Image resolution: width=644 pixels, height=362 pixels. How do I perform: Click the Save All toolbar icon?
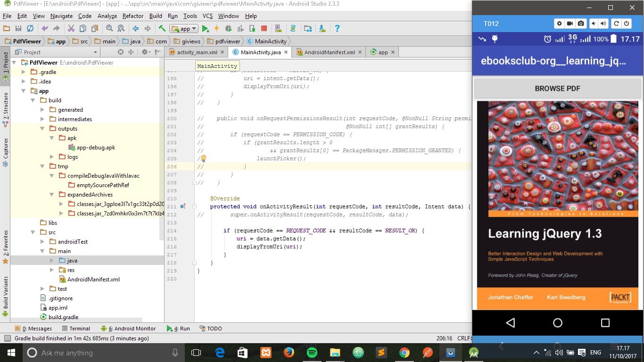[x=18, y=28]
